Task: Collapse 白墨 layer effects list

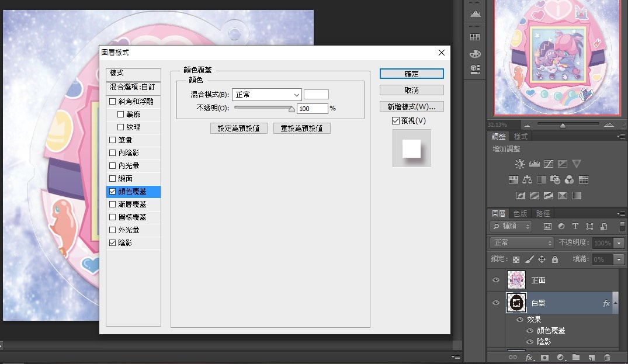Action: (x=616, y=303)
